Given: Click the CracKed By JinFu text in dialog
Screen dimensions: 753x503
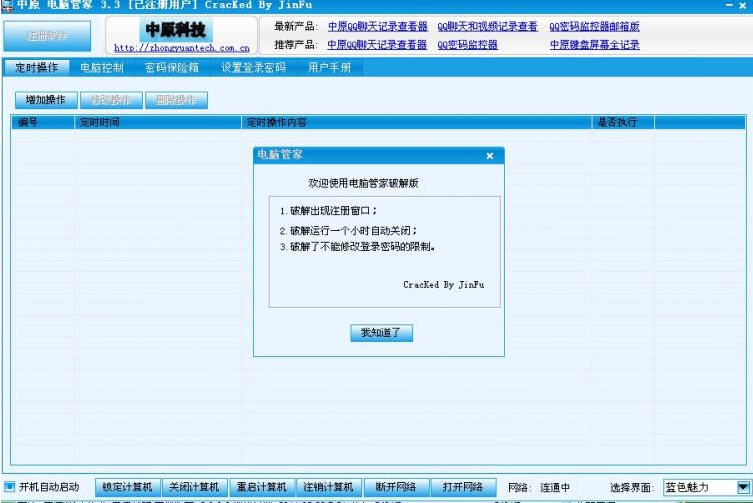Looking at the screenshot, I should [x=444, y=284].
